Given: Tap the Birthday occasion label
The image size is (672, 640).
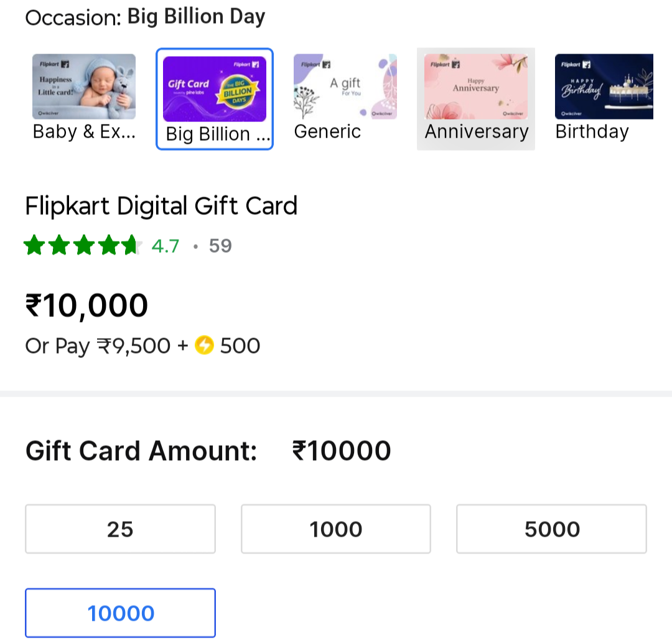Looking at the screenshot, I should 592,132.
